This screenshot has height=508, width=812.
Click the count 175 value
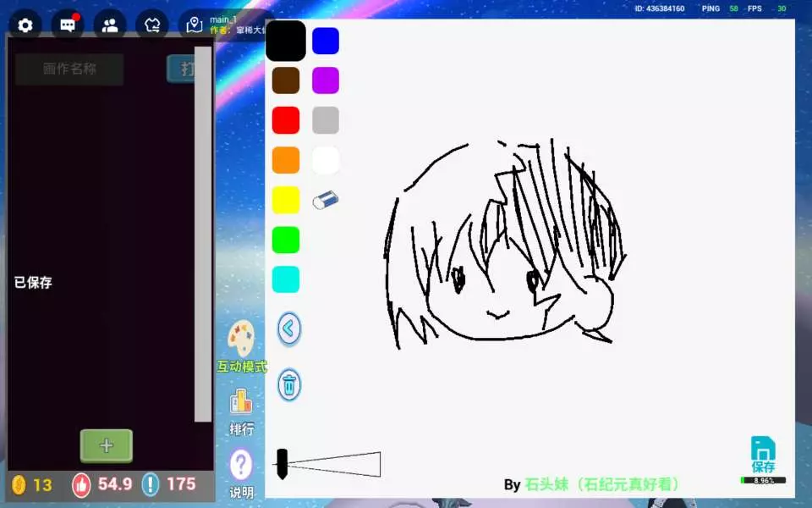point(181,484)
